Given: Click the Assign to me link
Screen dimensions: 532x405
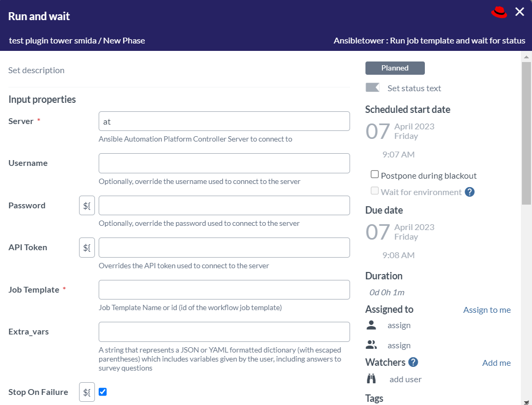Looking at the screenshot, I should pos(487,310).
